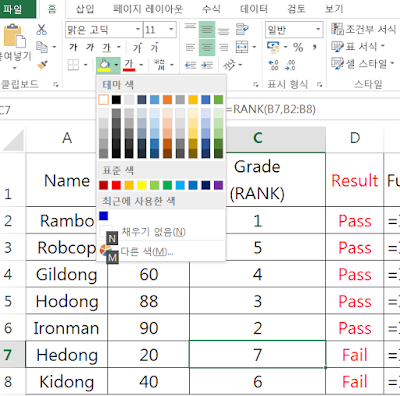Click the Borders icon

[x=73, y=64]
